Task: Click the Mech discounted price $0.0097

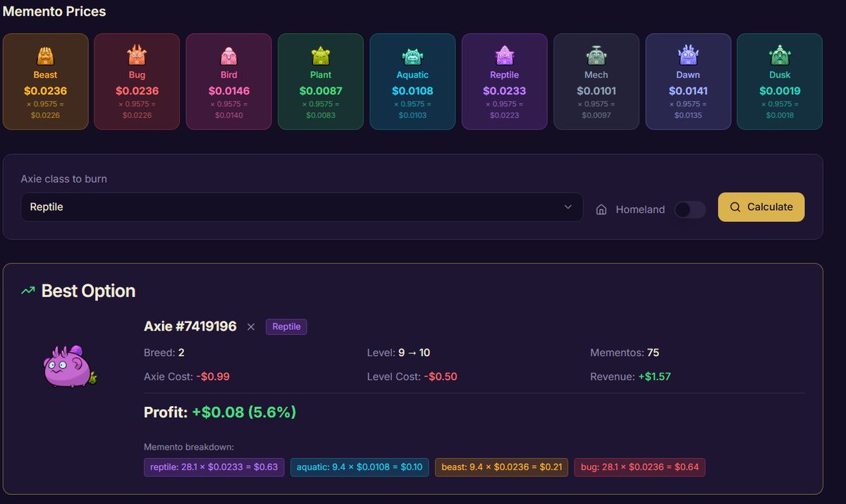Action: click(x=596, y=115)
